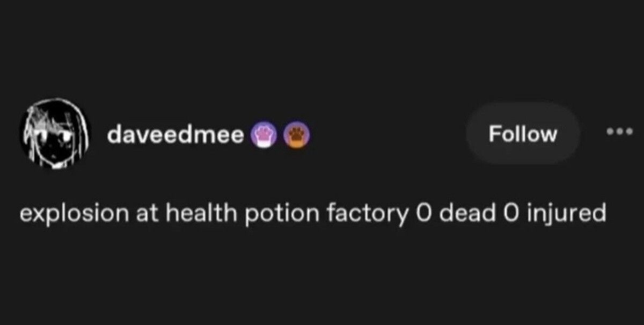
Task: Open daveedmee's anime avatar picture
Action: pyautogui.click(x=54, y=134)
